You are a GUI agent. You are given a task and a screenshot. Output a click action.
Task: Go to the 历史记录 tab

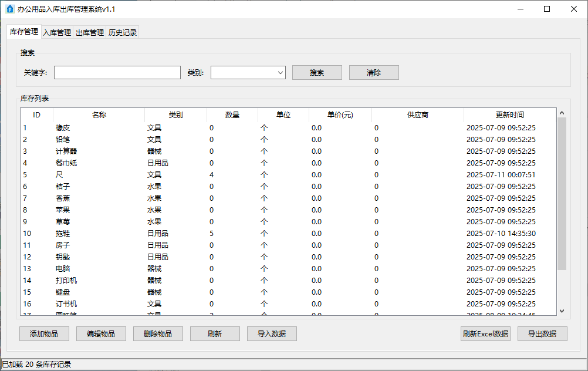(123, 33)
